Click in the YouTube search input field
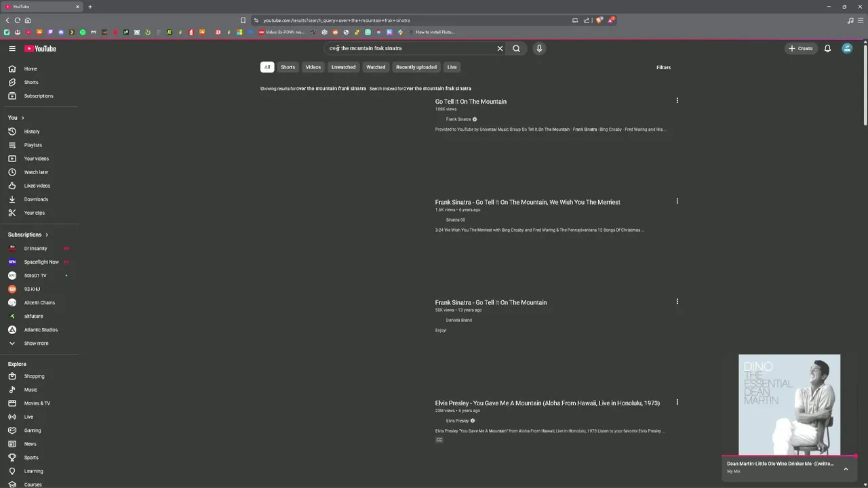Screen dimensions: 868x488 pos(410,48)
